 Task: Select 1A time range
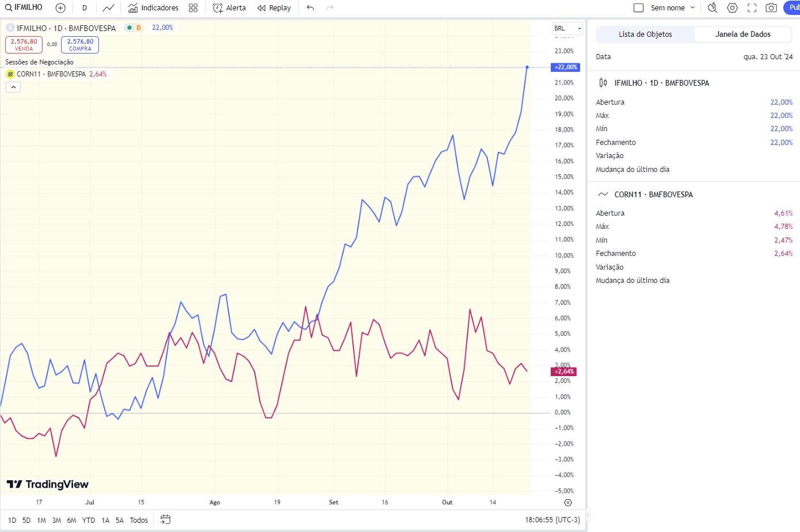click(105, 520)
